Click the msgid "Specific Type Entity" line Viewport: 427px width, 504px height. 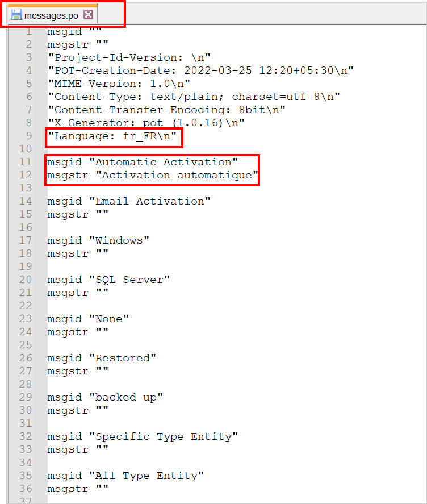coord(143,436)
